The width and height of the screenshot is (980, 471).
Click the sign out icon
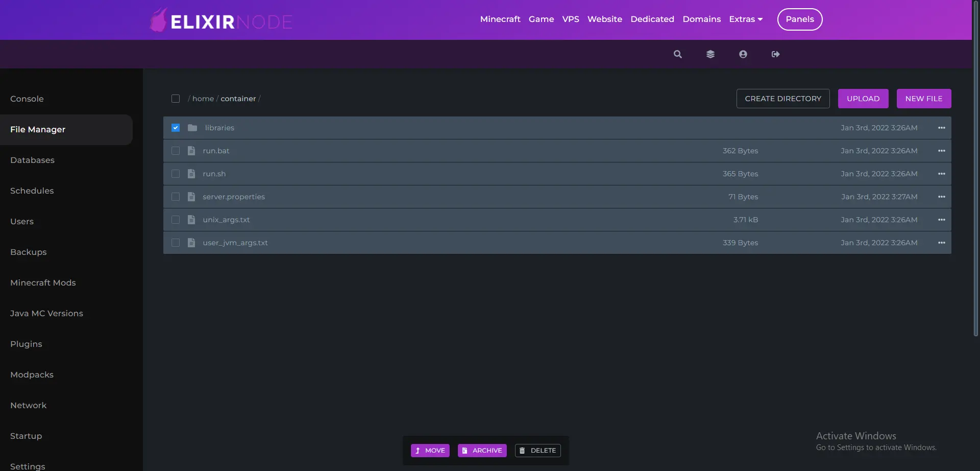[775, 54]
